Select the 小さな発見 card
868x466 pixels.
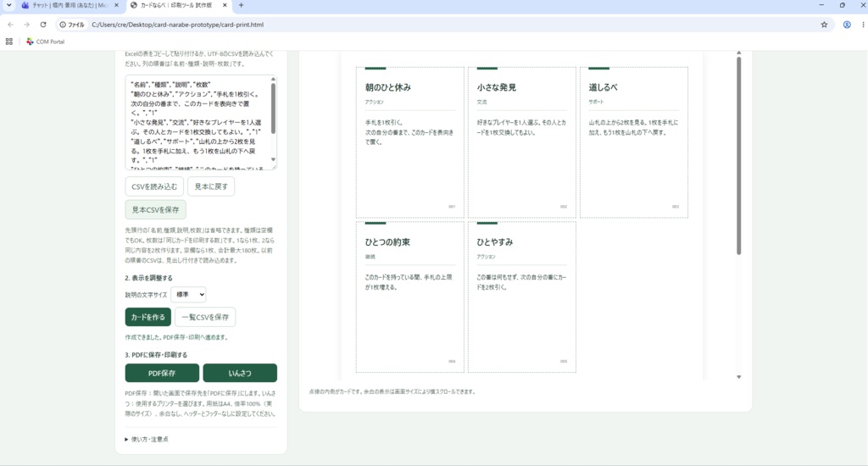pyautogui.click(x=522, y=142)
